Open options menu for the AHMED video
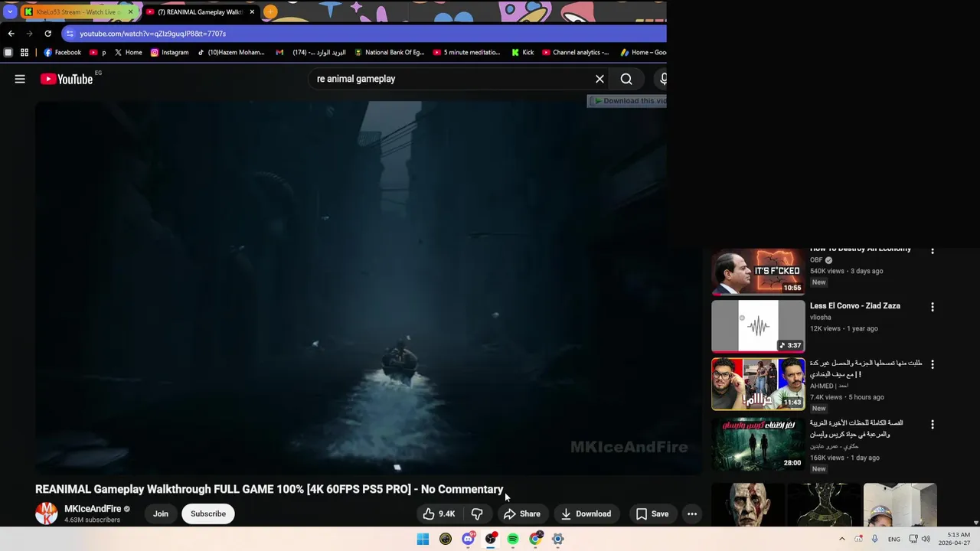 coord(932,364)
